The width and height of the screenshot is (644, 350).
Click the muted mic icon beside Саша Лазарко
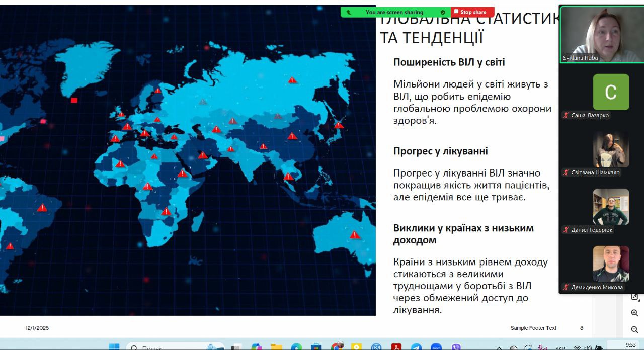[x=566, y=115]
